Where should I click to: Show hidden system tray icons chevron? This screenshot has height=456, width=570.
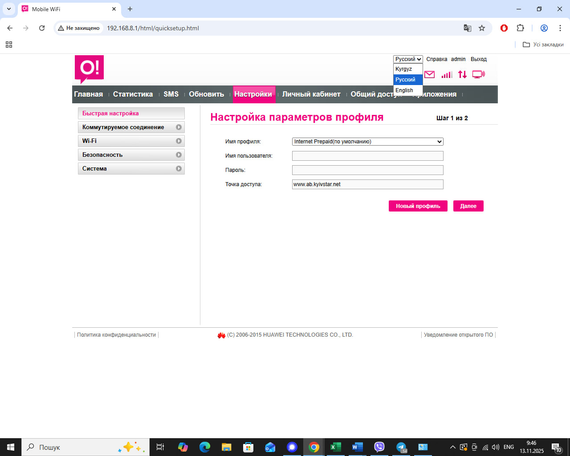[453, 447]
